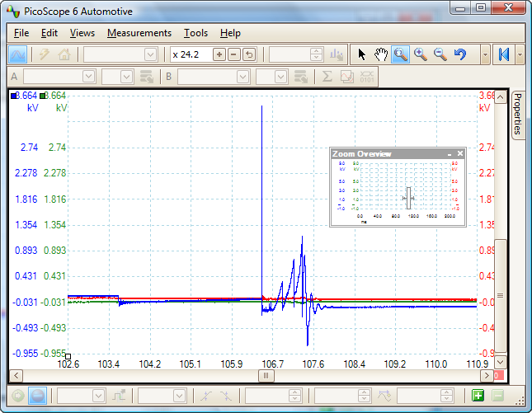Screen dimensions: 532x413
Task: Click the zoom factor x 24.2 field
Action: click(189, 54)
